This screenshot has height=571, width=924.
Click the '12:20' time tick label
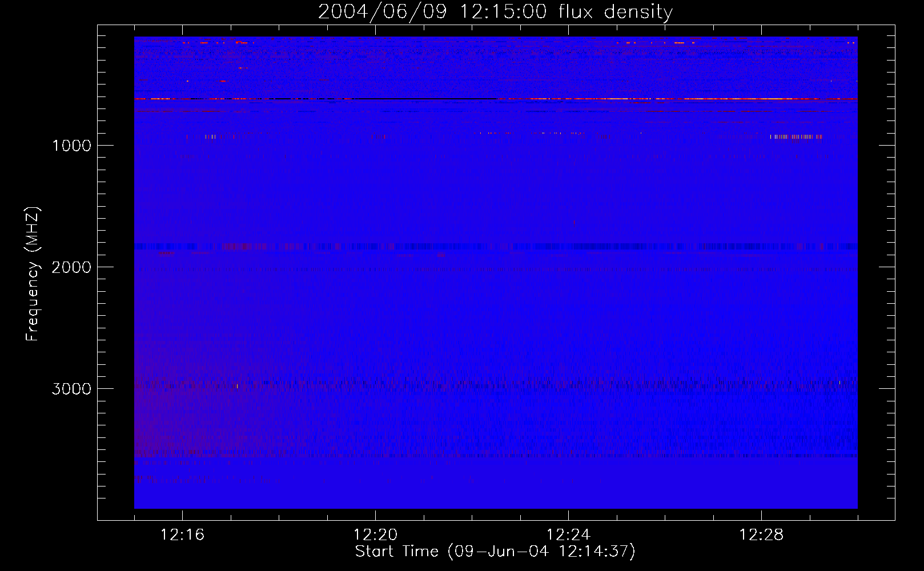pyautogui.click(x=375, y=535)
